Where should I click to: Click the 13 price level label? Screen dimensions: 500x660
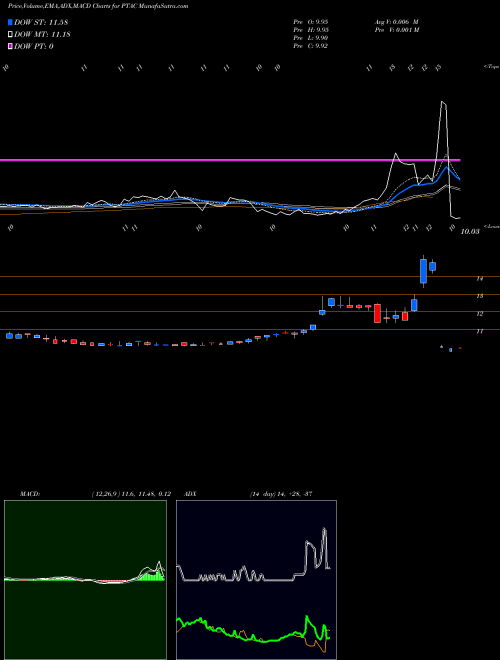[479, 296]
